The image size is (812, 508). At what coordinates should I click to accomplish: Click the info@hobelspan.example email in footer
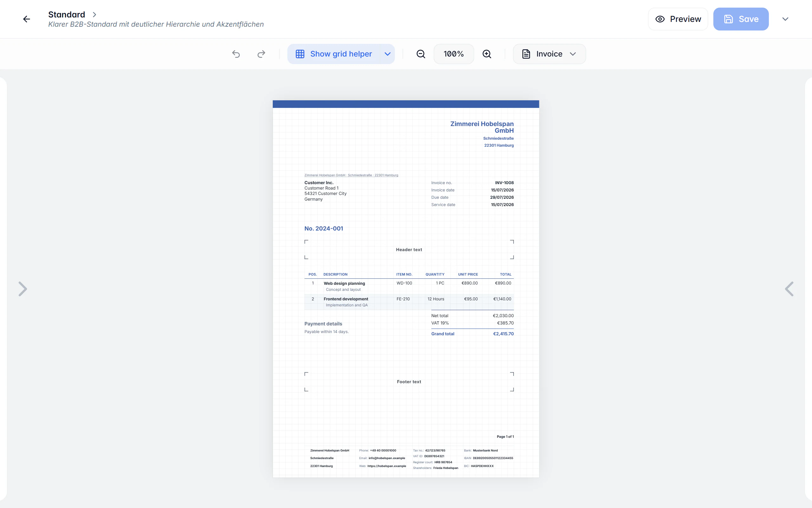387,458
